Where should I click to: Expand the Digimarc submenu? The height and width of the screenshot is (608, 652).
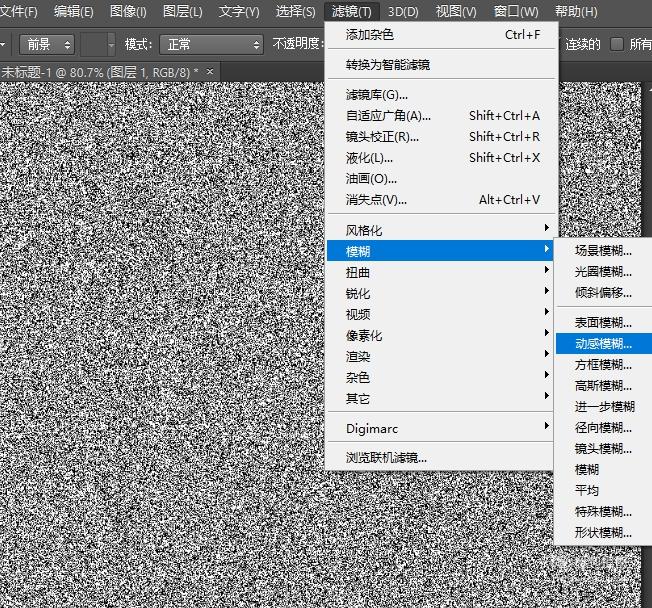440,428
